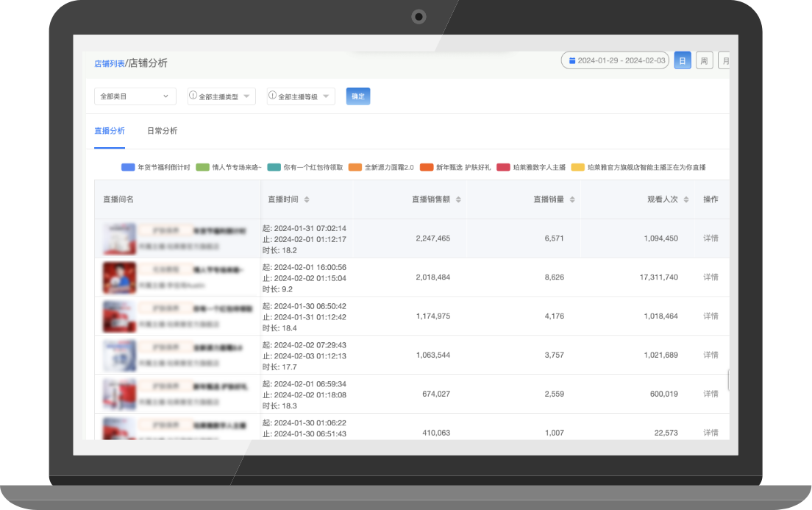Click info icon beside 全部主播等级
The height and width of the screenshot is (510, 812).
point(272,96)
